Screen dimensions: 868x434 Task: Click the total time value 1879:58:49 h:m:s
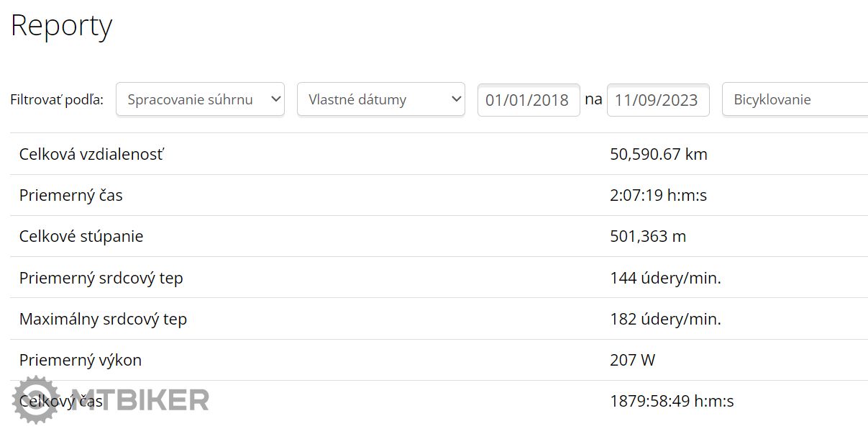[672, 401]
